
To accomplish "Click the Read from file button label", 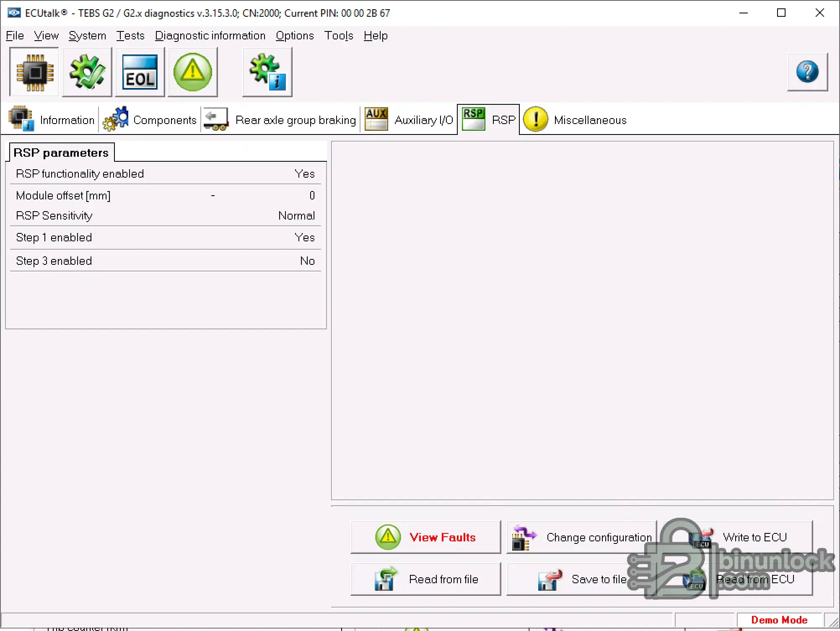I will (443, 579).
